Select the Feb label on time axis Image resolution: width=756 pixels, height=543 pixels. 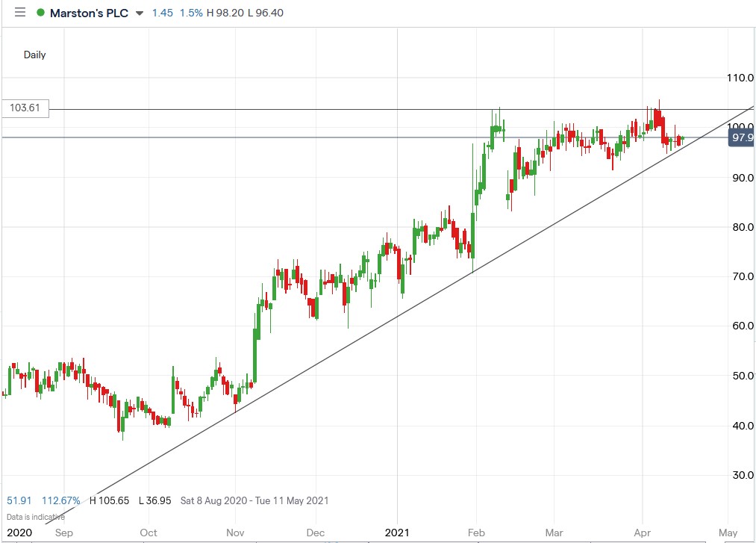coord(476,533)
